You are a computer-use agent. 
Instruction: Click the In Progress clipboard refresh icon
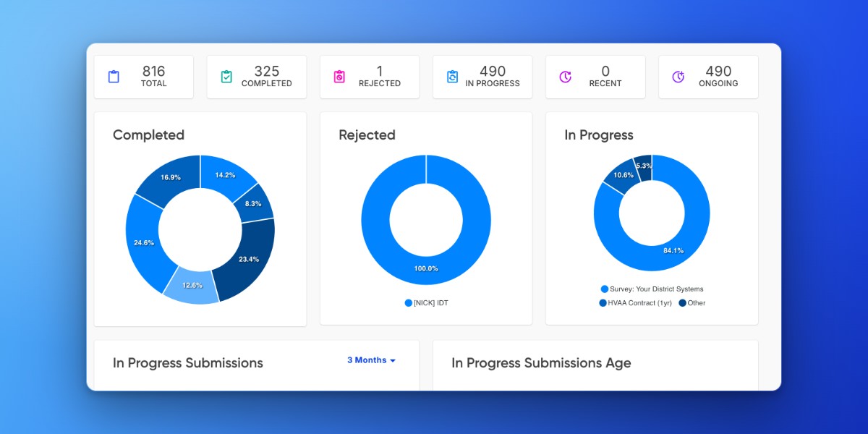(x=452, y=77)
